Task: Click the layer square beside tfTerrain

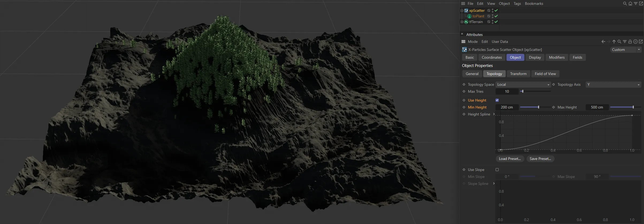Action: tap(489, 22)
